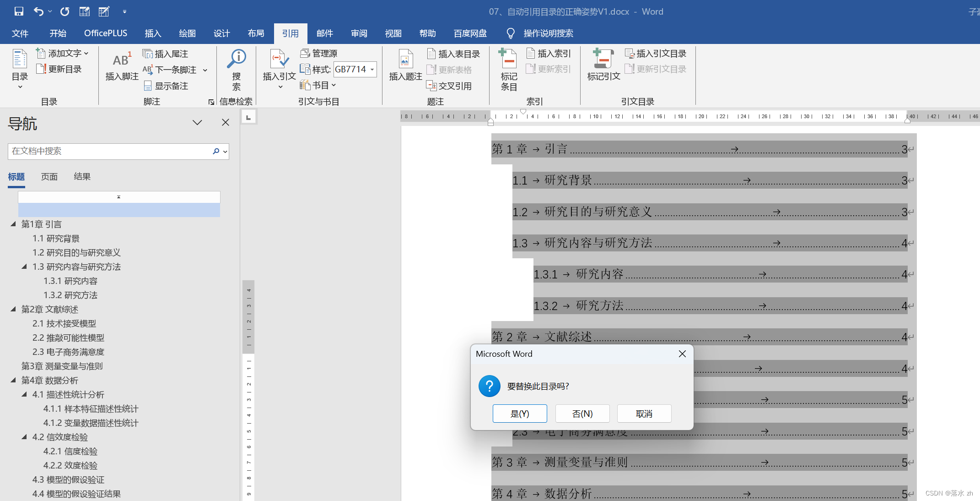The width and height of the screenshot is (980, 501).
Task: Click 插入引文 citation button
Action: click(279, 69)
